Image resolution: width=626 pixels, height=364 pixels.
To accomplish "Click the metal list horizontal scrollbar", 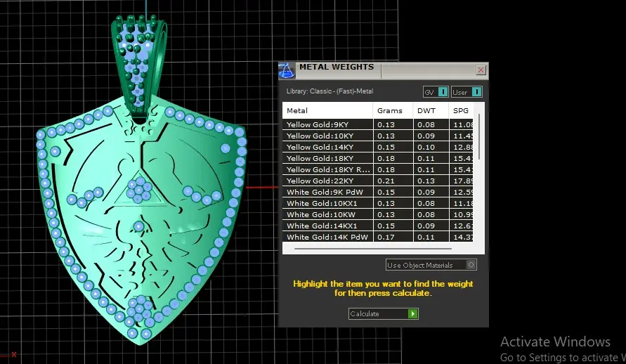I will pos(373,249).
